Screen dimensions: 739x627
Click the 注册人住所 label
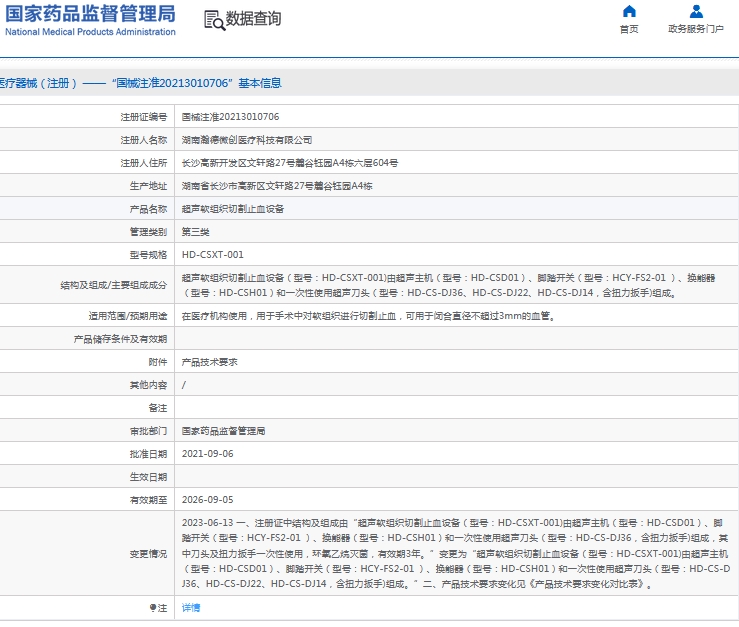pos(144,163)
